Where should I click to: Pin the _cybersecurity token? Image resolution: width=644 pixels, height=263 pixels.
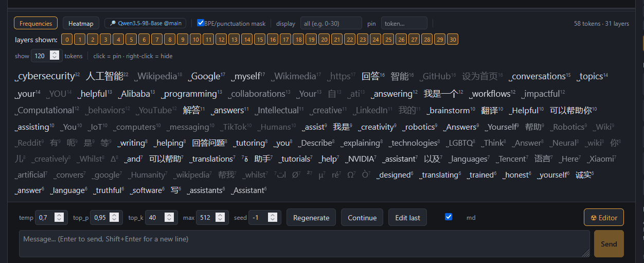47,76
